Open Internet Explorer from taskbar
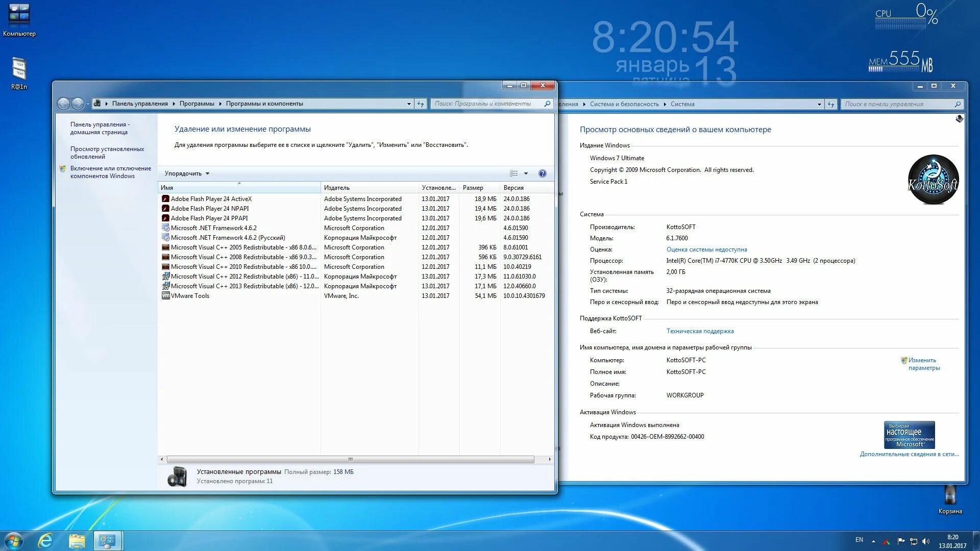This screenshot has width=980, height=551. 45,541
